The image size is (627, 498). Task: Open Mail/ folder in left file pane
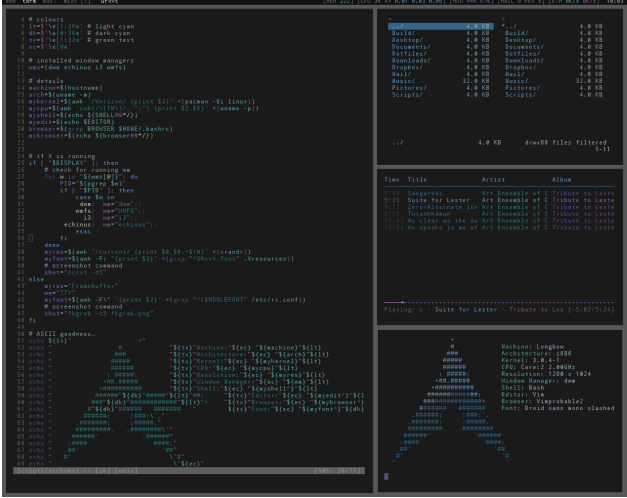(x=401, y=74)
